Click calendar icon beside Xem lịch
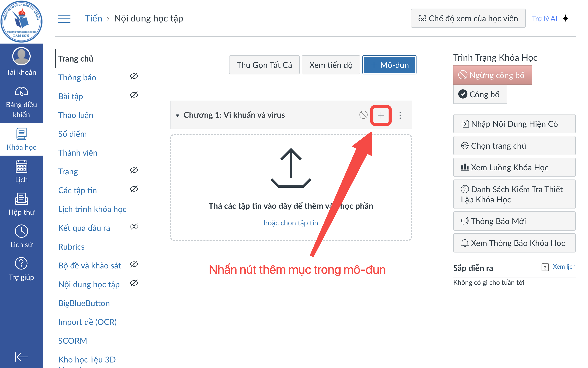This screenshot has width=588, height=368. click(545, 267)
